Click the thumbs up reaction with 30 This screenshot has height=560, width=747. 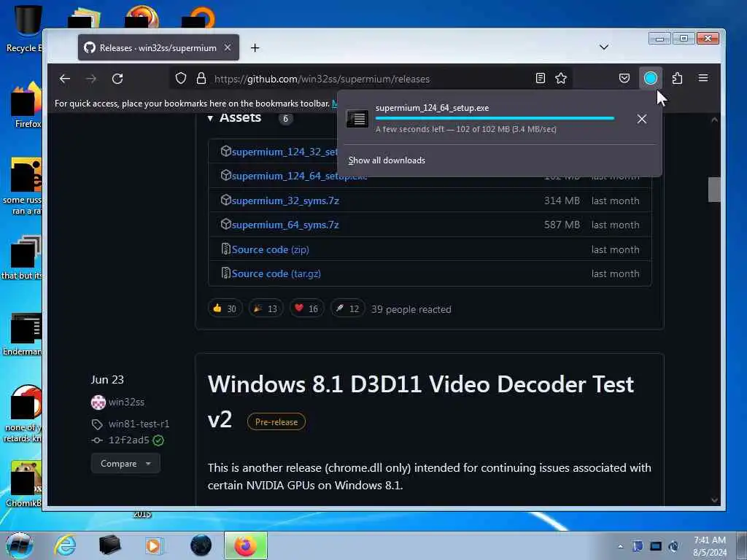[225, 308]
